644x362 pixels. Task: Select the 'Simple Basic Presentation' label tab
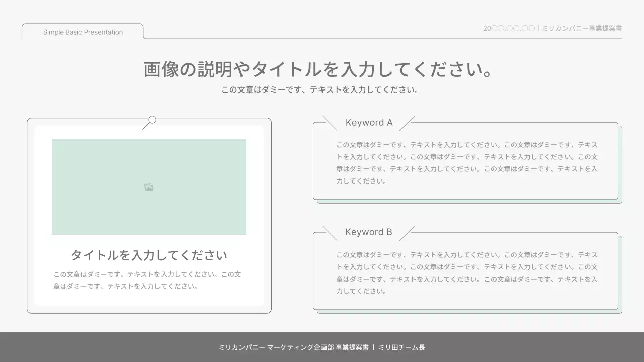(82, 32)
